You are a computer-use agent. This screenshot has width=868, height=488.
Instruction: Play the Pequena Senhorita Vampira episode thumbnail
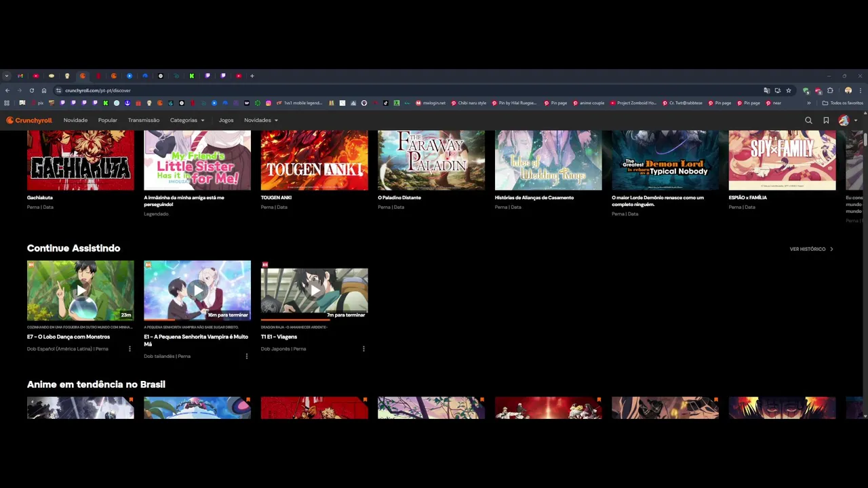pos(197,291)
